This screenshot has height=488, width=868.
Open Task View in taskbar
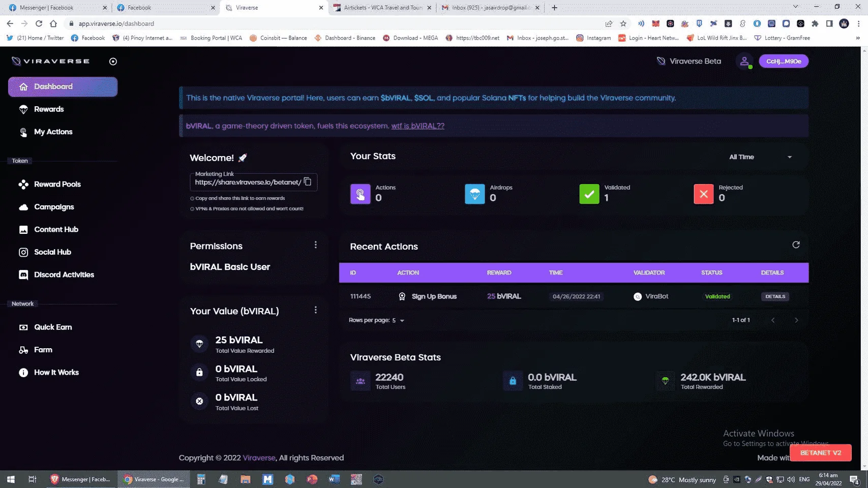[x=33, y=479]
